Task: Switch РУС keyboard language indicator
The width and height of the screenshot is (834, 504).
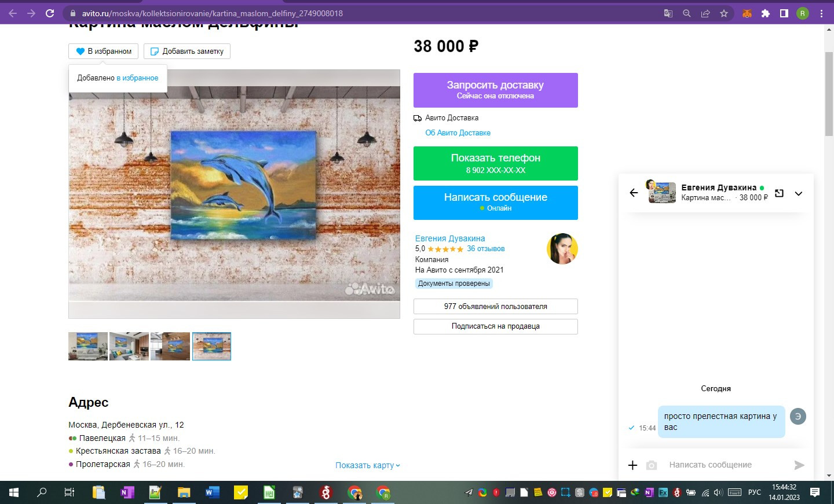Action: [754, 492]
